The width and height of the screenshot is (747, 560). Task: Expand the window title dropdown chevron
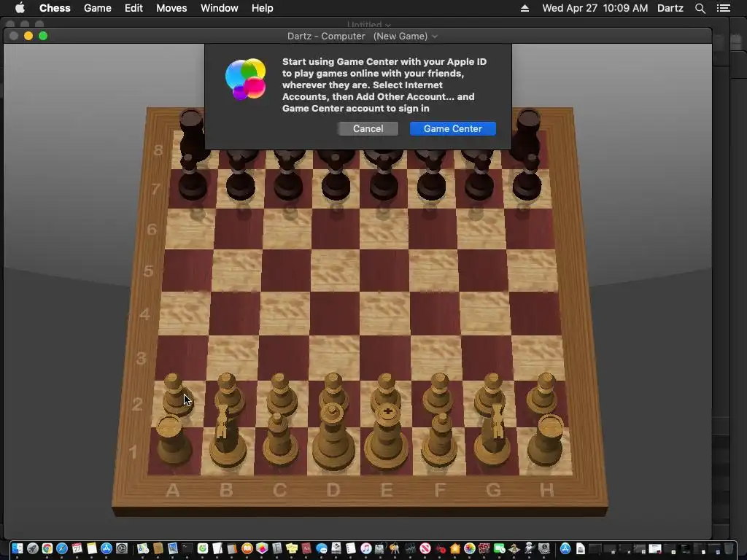coord(435,36)
